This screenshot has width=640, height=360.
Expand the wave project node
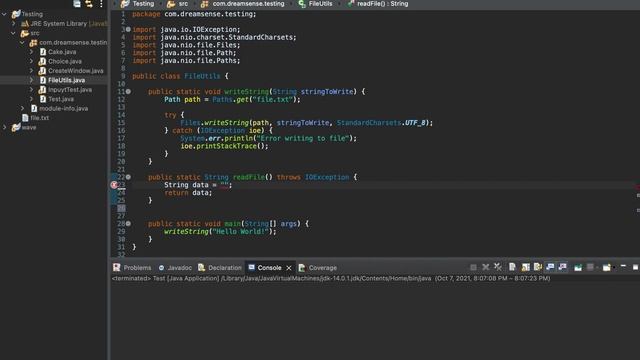click(x=4, y=127)
